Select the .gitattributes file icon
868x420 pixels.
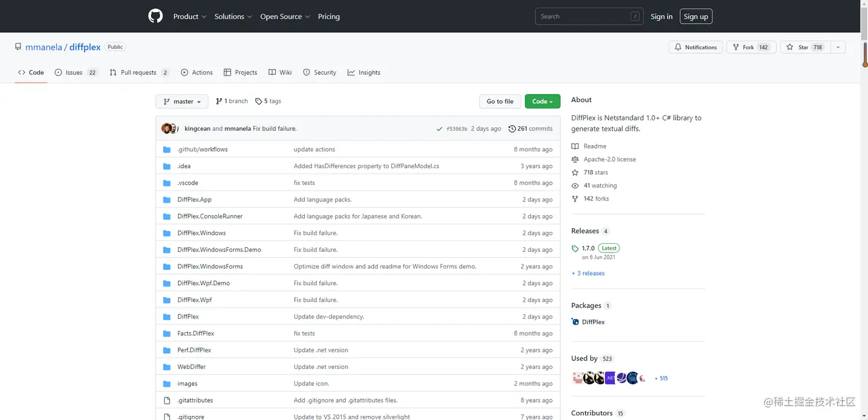point(167,400)
